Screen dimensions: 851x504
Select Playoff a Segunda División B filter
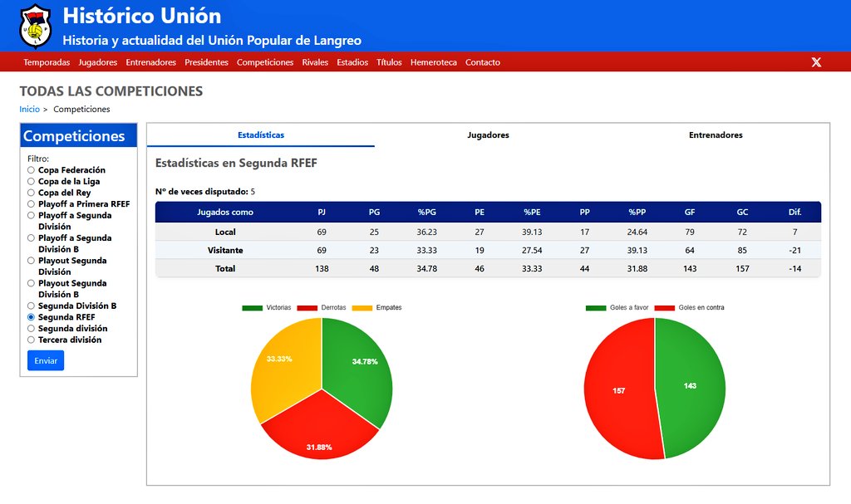click(31, 237)
